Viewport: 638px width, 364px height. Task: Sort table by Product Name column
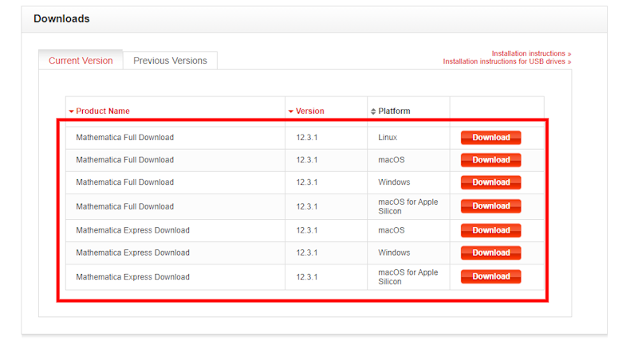pos(103,112)
